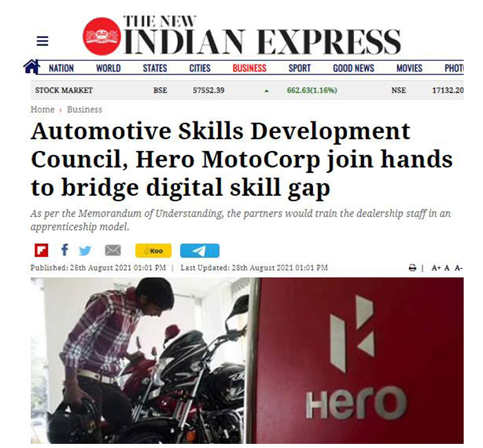Open the Good News section
The image size is (483, 448).
(353, 68)
